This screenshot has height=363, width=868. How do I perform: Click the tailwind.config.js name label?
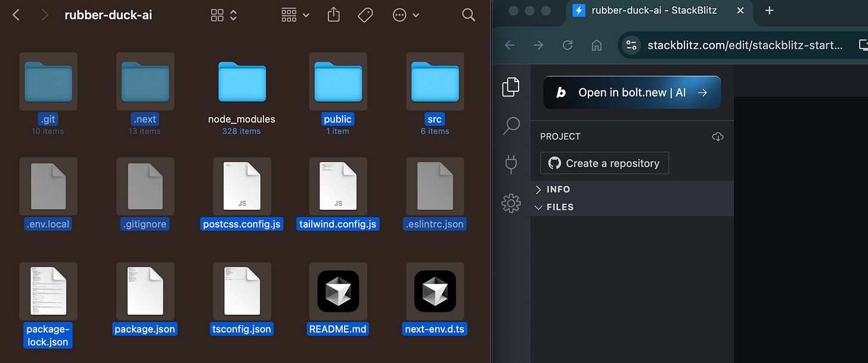pos(338,224)
